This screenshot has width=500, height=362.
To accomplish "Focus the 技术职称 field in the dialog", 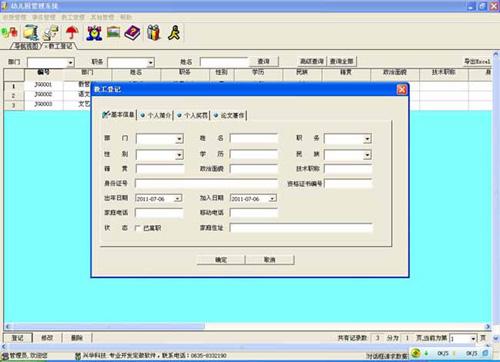I will [x=348, y=169].
